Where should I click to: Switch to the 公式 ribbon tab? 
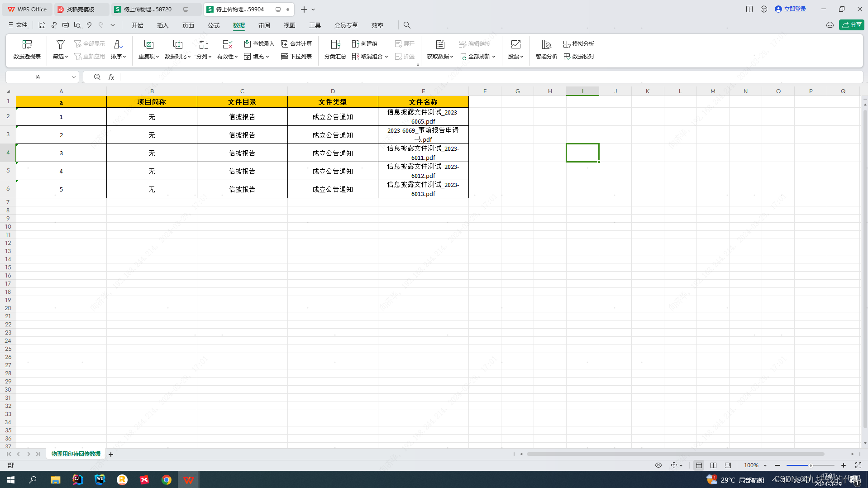click(x=213, y=25)
